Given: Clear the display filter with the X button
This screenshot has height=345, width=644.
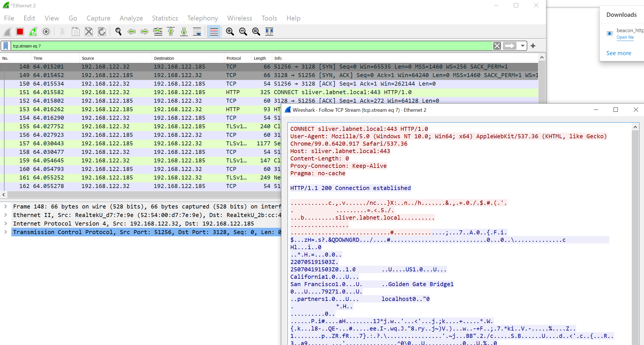Looking at the screenshot, I should pyautogui.click(x=497, y=46).
